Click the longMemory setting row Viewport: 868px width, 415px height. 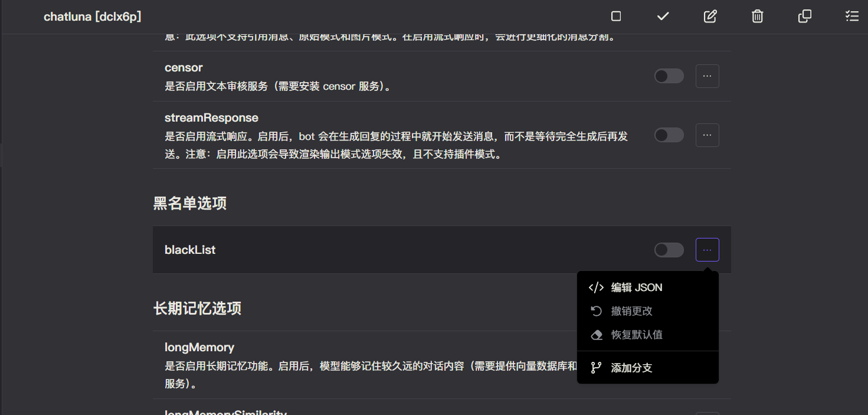pyautogui.click(x=199, y=347)
